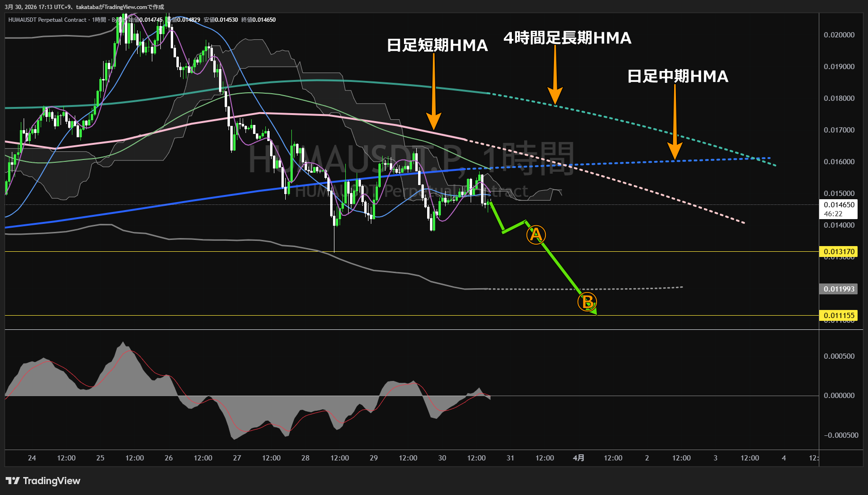Click date 31 on the time axis
Viewport: 868px width, 495px height.
pos(510,458)
